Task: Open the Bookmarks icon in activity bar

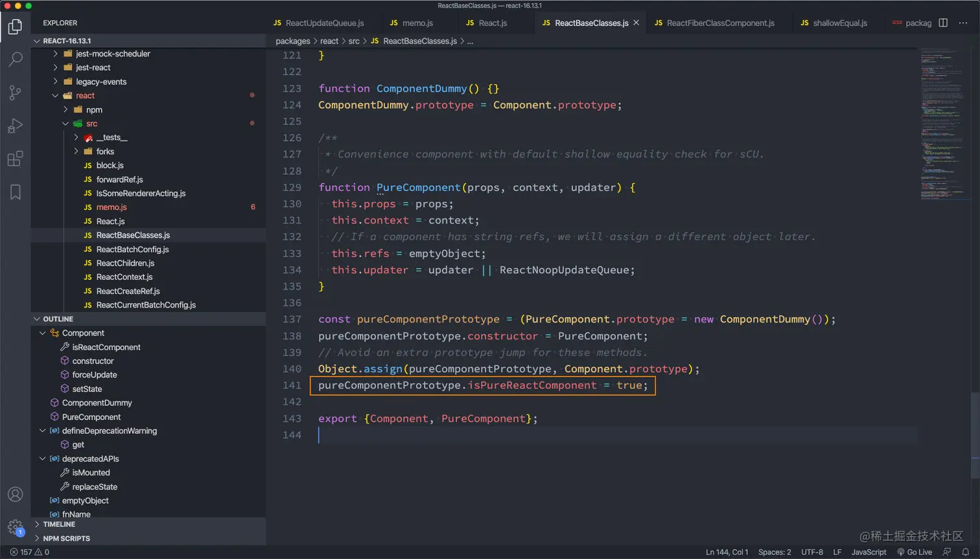Action: click(x=15, y=192)
